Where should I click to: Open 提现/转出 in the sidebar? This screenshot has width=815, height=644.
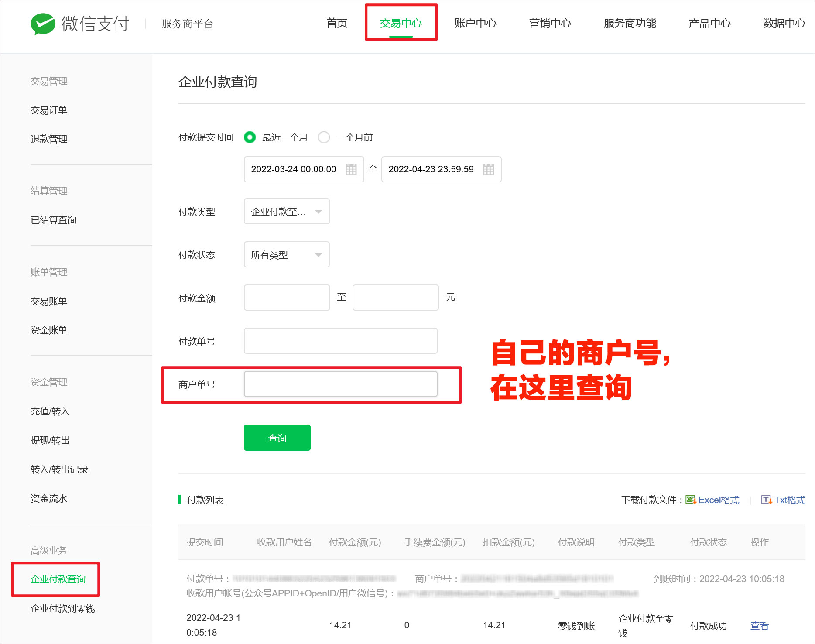(x=50, y=440)
